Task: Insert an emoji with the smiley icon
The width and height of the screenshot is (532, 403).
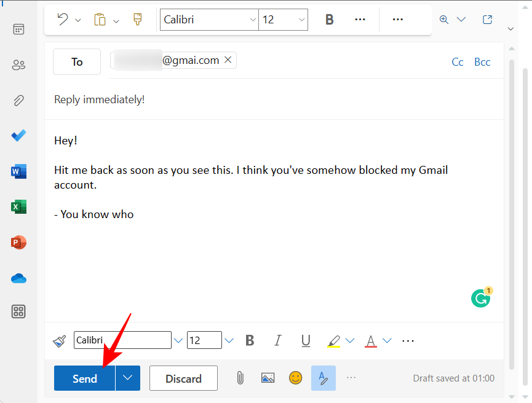Action: coord(296,378)
